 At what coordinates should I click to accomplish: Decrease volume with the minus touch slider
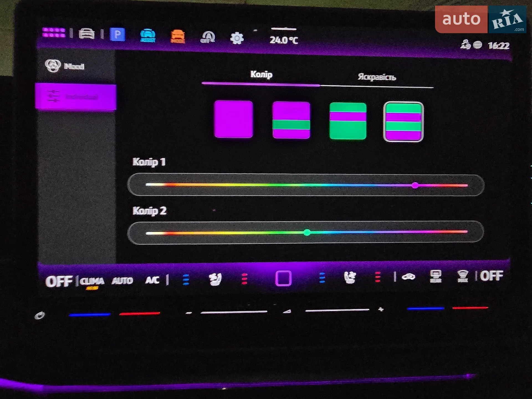[x=233, y=312]
